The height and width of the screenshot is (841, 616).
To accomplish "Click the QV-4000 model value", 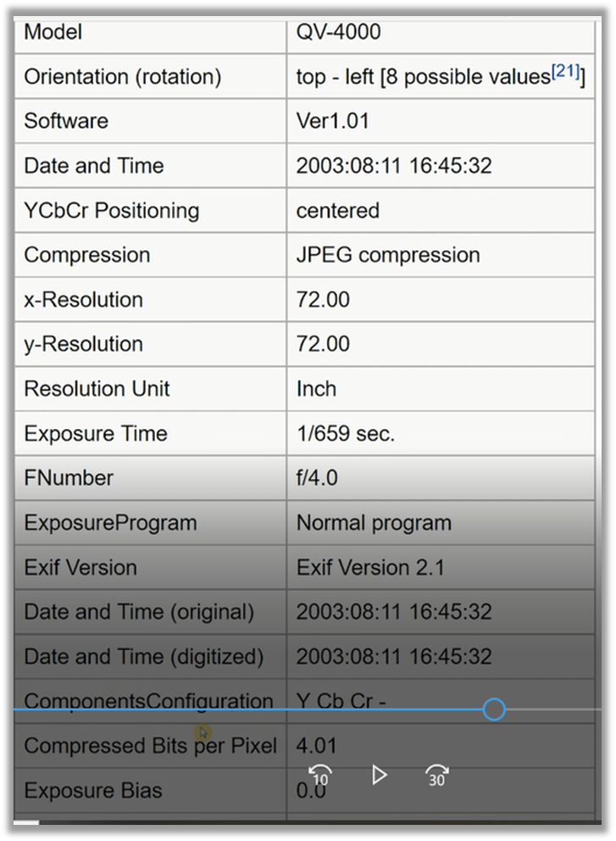I will [x=338, y=32].
